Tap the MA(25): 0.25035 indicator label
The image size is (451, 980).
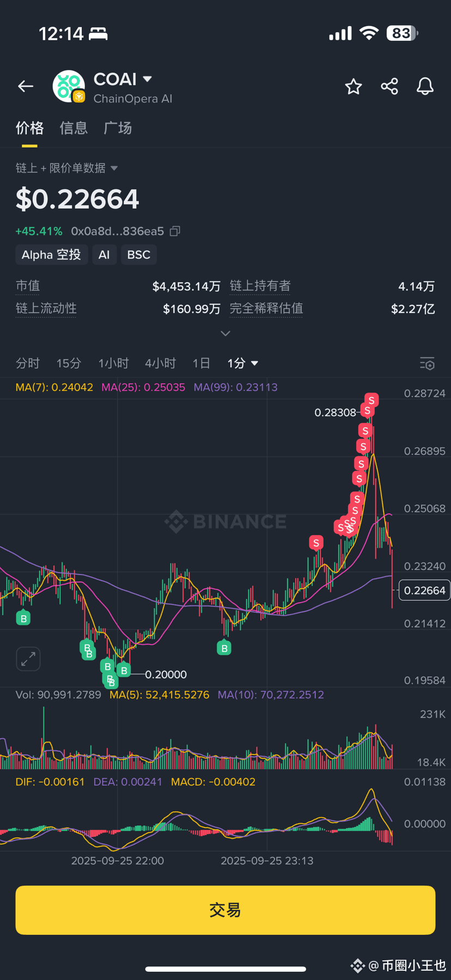point(143,387)
